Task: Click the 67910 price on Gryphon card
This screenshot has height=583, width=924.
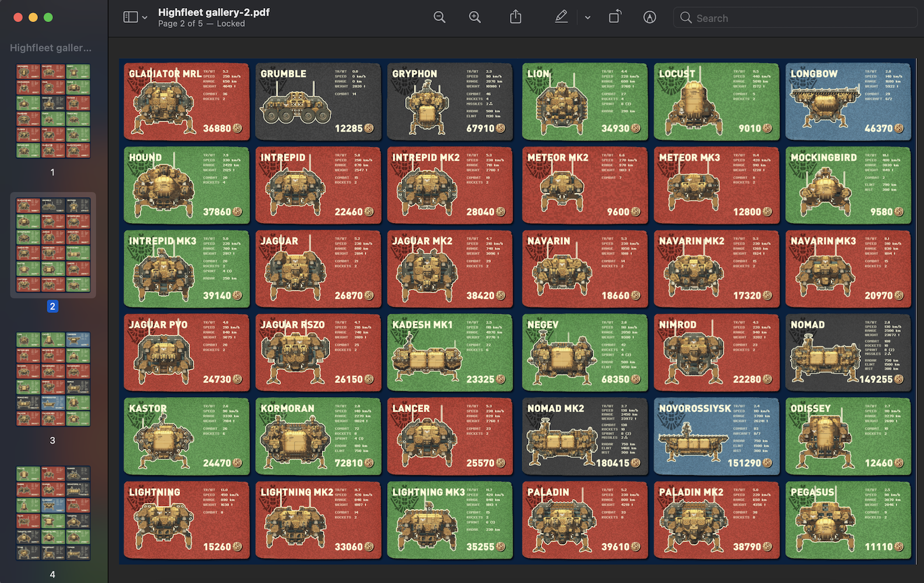Action: [480, 128]
